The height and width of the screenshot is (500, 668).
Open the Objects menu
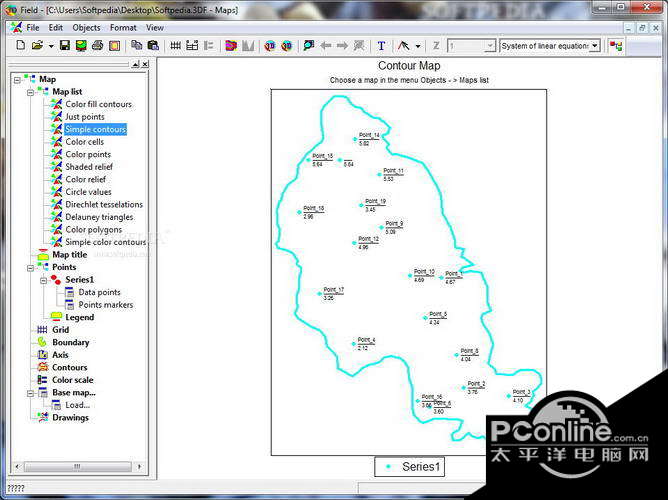[86, 28]
